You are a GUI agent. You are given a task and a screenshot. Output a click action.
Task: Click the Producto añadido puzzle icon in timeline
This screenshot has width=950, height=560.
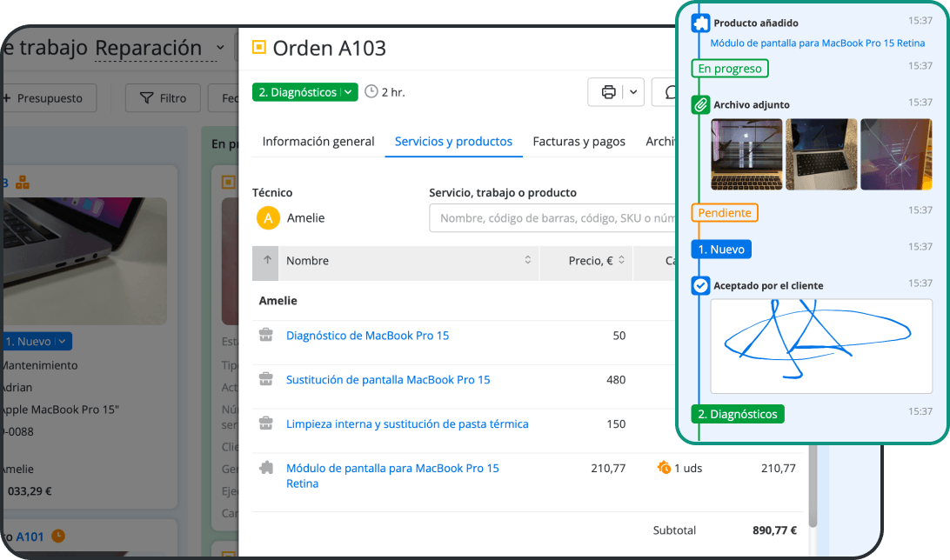(700, 23)
